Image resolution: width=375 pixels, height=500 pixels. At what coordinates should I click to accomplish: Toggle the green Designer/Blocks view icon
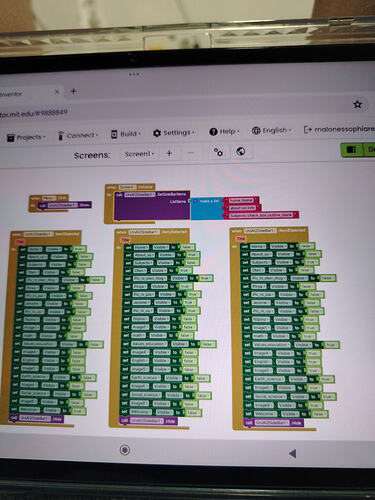pyautogui.click(x=351, y=150)
